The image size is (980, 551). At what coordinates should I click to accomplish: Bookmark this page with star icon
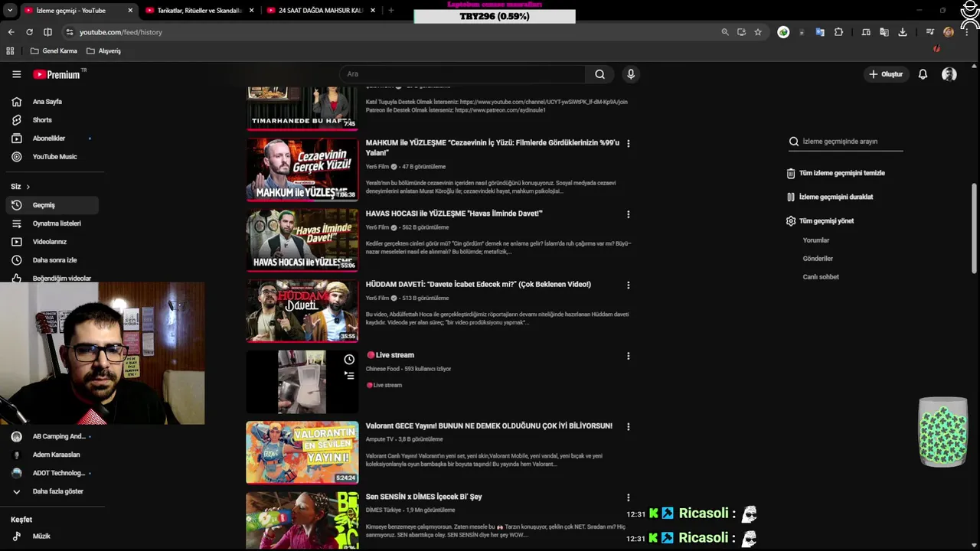pos(758,32)
